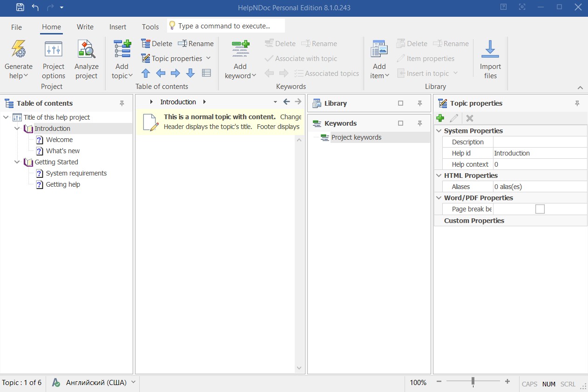Image resolution: width=588 pixels, height=392 pixels.
Task: Open the spell check language dropdown
Action: click(x=134, y=382)
